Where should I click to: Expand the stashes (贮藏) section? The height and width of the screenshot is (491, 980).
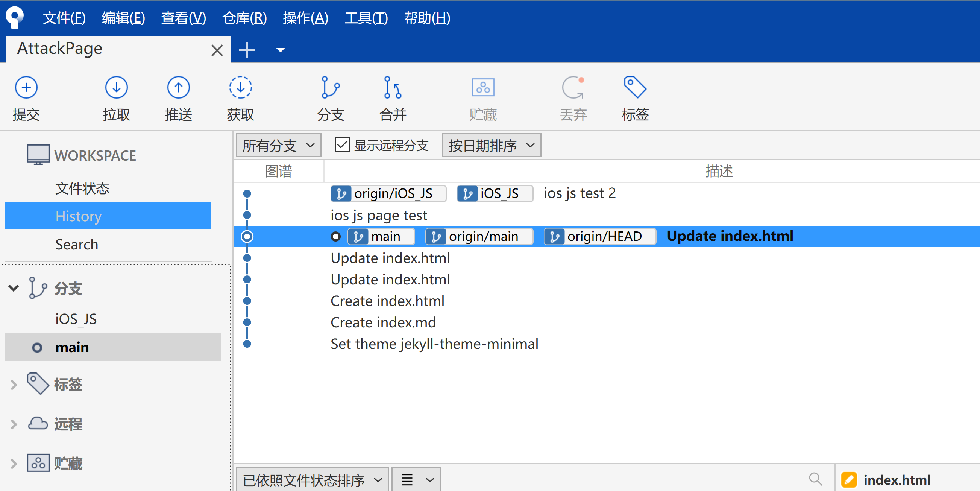(x=14, y=464)
